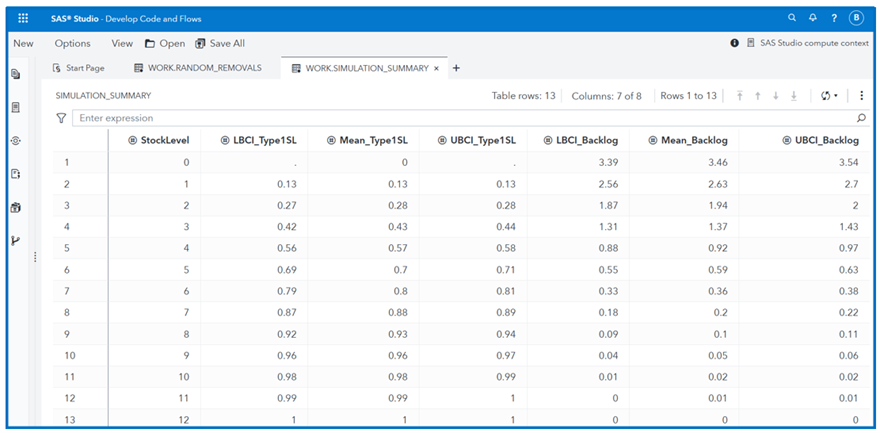Screen dimensions: 880x433
Task: Open the View menu
Action: (122, 43)
